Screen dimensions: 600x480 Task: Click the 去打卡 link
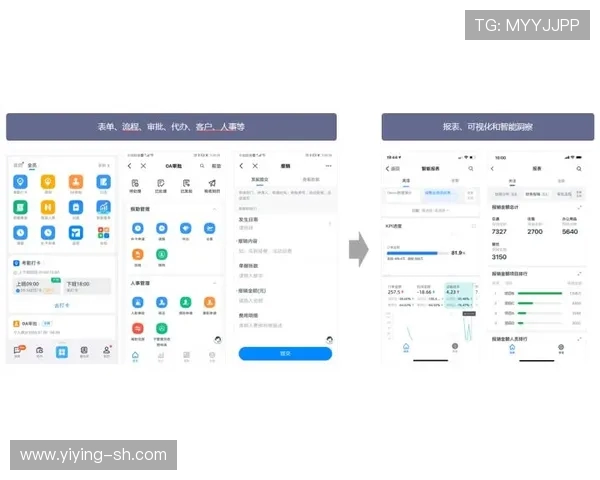click(x=62, y=305)
